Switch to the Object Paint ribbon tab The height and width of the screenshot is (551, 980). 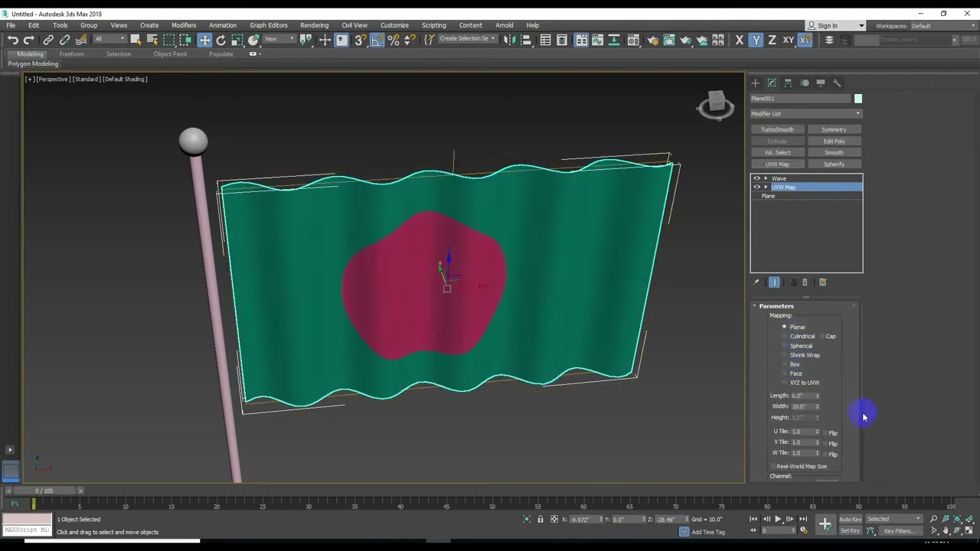point(170,54)
